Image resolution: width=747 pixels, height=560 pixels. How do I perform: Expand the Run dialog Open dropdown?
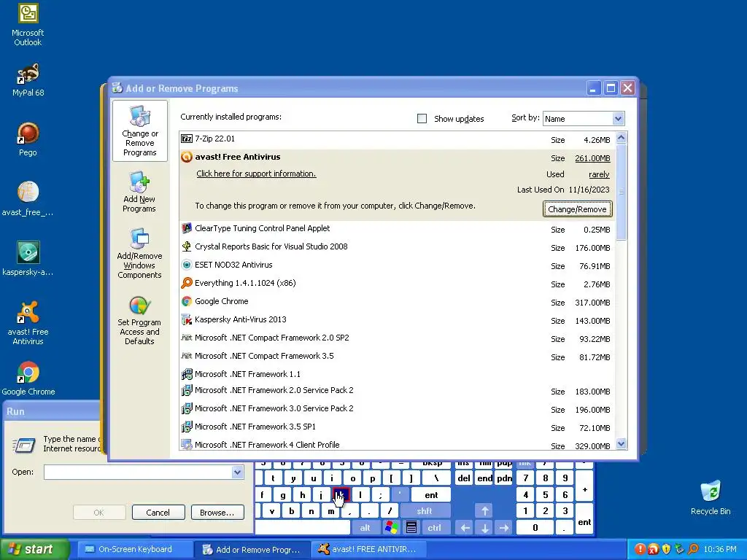[x=237, y=472]
